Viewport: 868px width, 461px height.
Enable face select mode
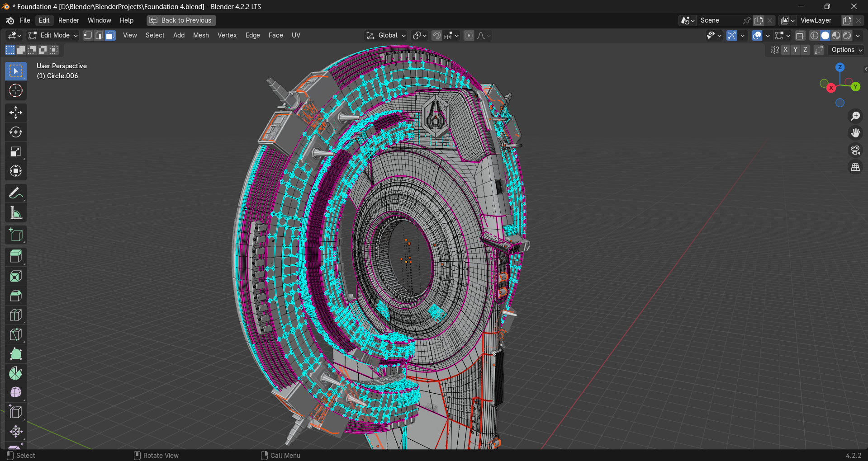[110, 35]
